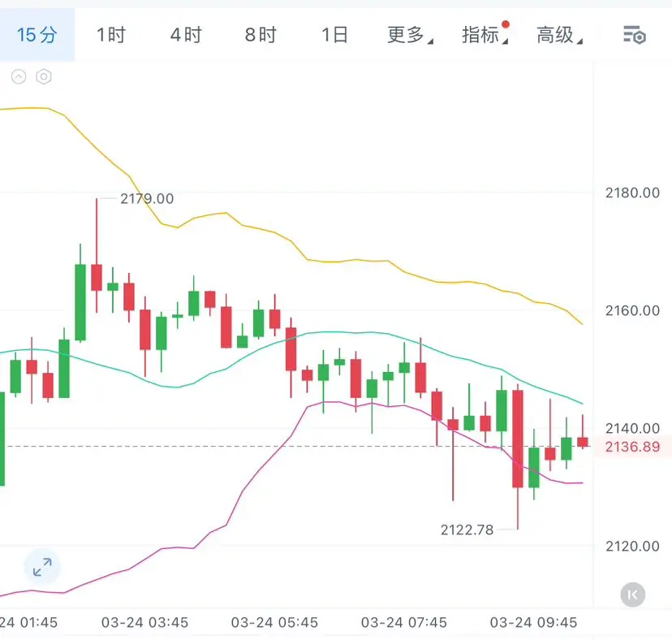Jump to latest candle with K button

[633, 595]
